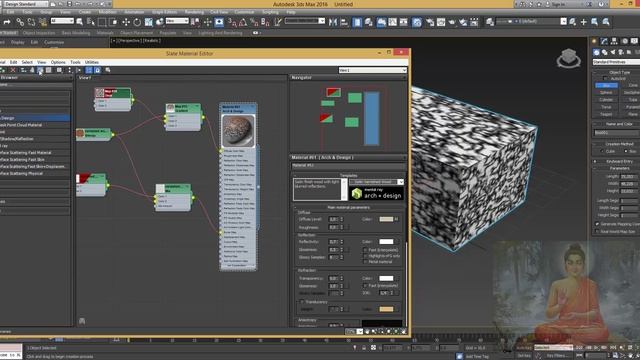Open the Rendering menu in 3ds Max

coord(194,12)
